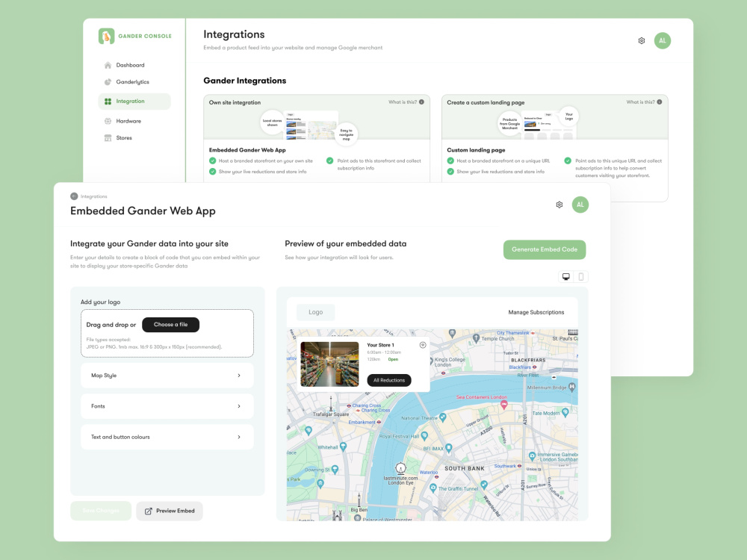The height and width of the screenshot is (560, 747).
Task: Click AL avatar in Embedded Web App panel
Action: coord(580,205)
